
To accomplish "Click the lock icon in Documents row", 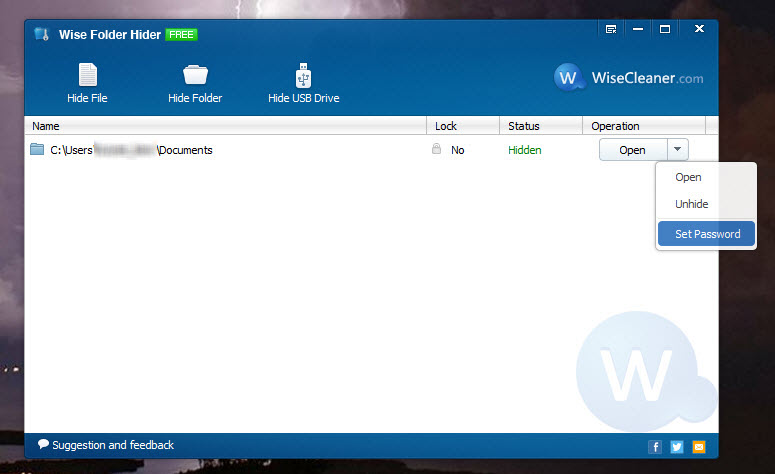I will (436, 149).
